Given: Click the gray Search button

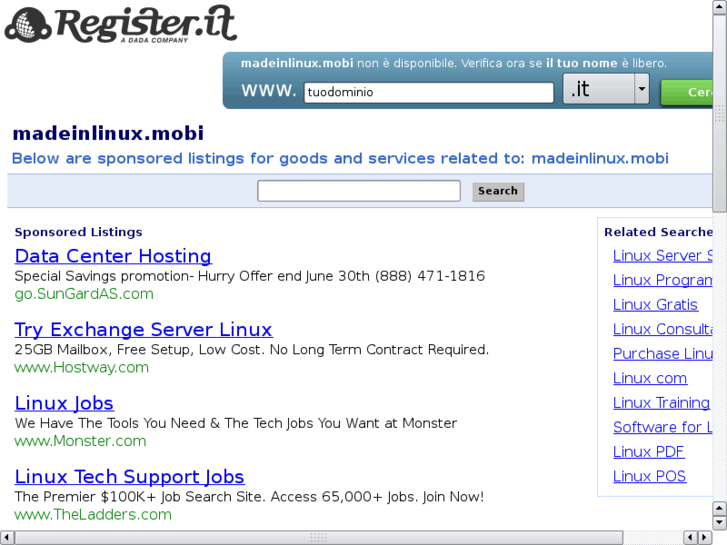Looking at the screenshot, I should [498, 191].
